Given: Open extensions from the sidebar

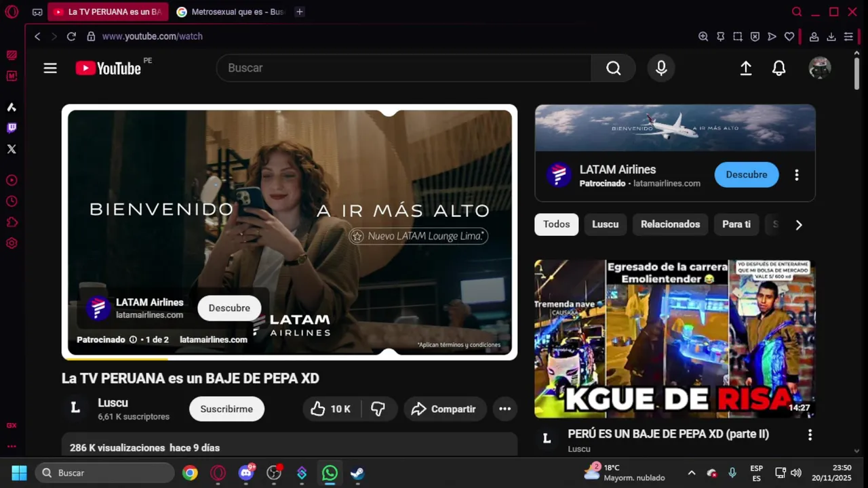Looking at the screenshot, I should tap(12, 222).
